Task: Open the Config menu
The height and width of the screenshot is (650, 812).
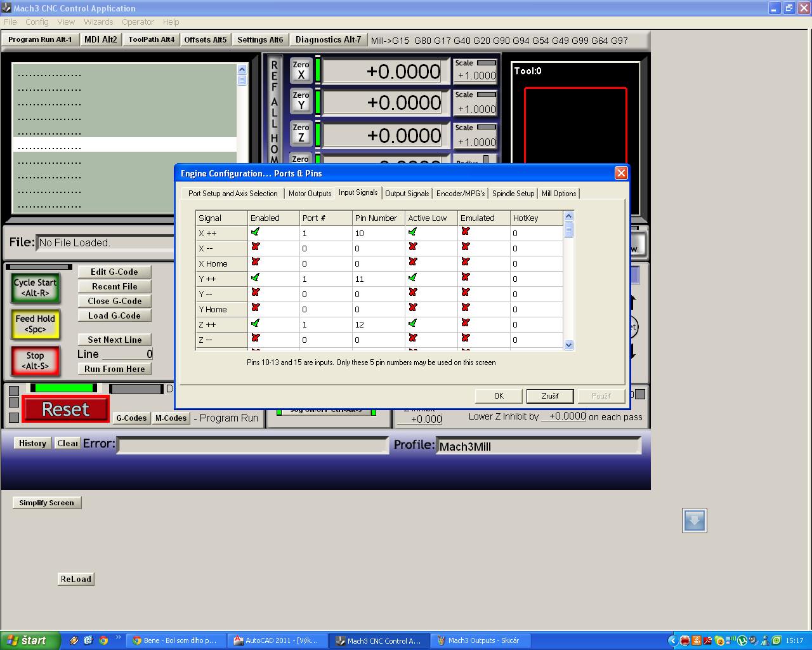Action: [37, 22]
